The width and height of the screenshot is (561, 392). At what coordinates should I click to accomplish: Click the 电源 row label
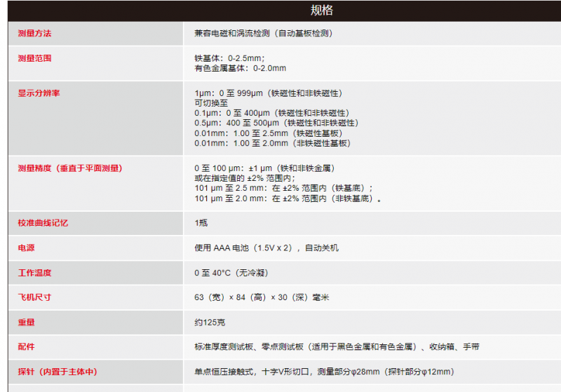(26, 248)
